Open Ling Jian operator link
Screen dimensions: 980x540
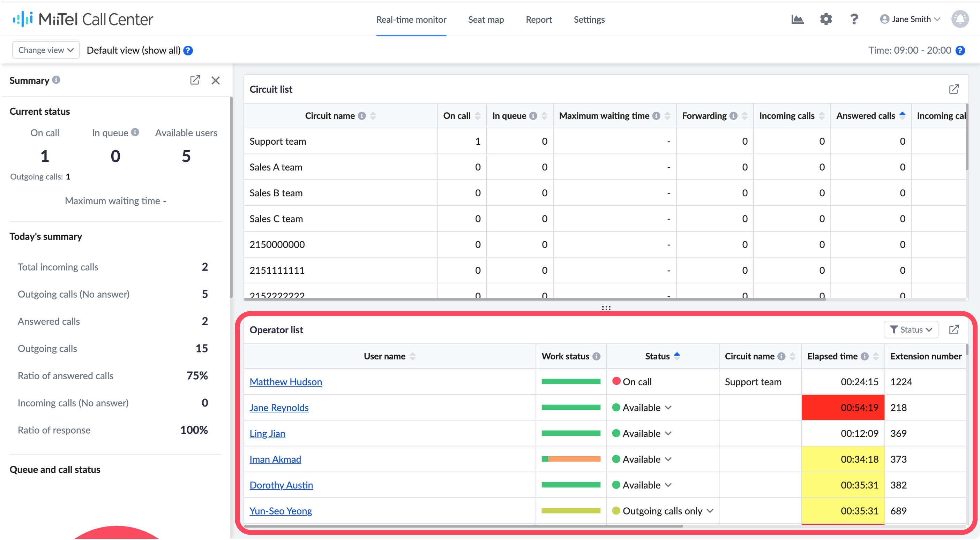(x=267, y=433)
